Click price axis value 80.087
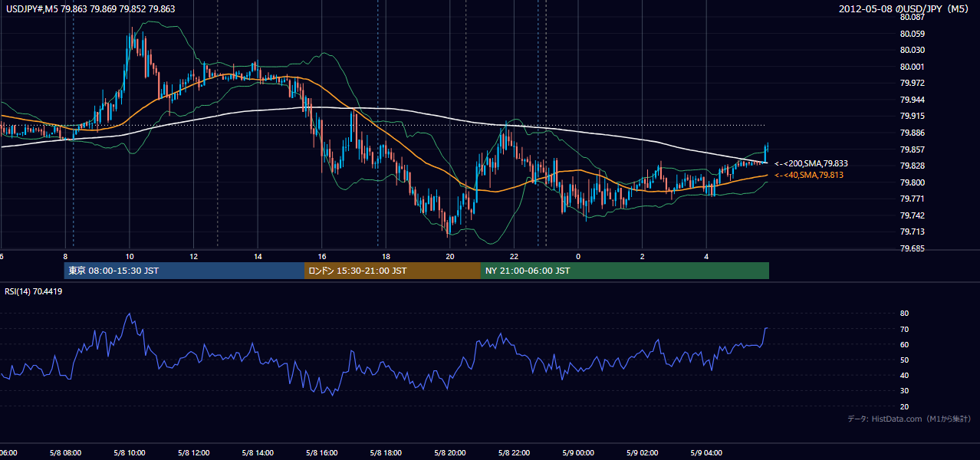 [913, 17]
